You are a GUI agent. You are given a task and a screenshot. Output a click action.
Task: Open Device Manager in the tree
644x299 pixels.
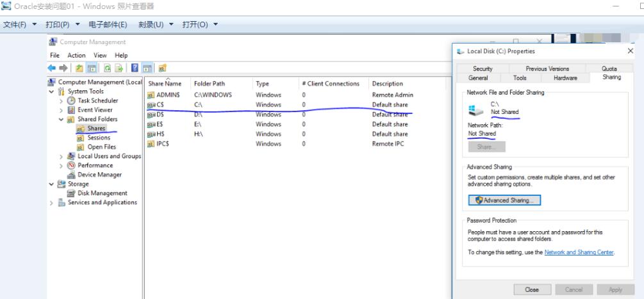(99, 174)
